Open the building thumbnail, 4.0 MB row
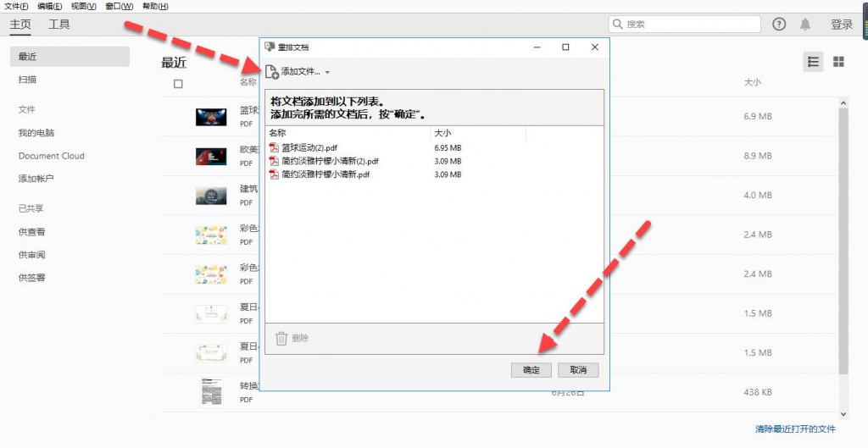The height and width of the screenshot is (448, 868). tap(211, 196)
